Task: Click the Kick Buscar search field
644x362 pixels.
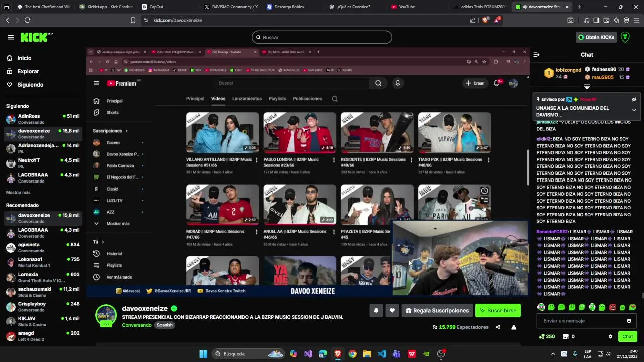Action: (322, 37)
